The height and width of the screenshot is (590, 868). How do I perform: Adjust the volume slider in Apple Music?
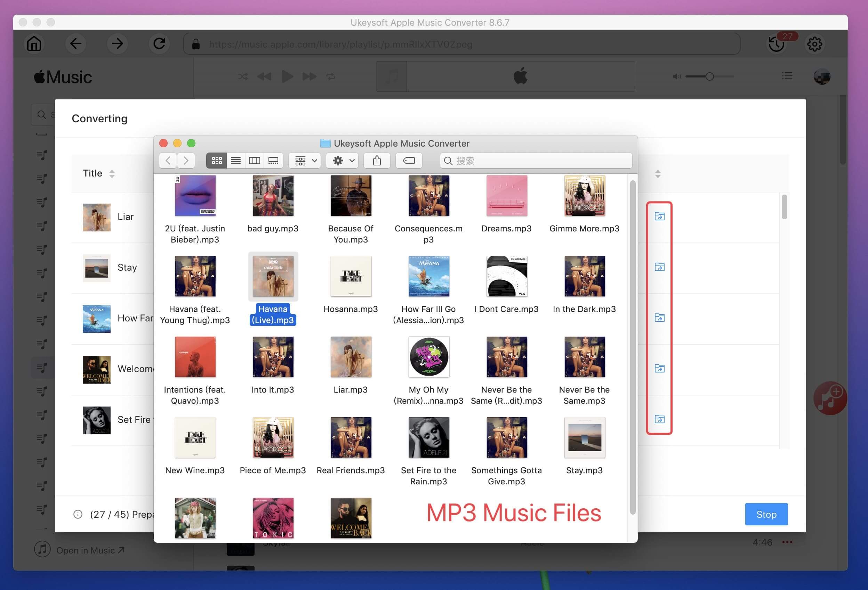pyautogui.click(x=710, y=76)
